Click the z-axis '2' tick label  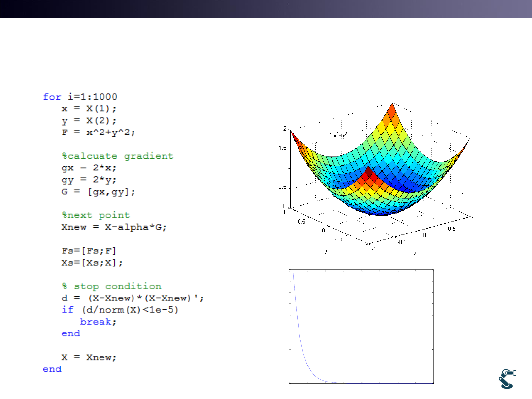(x=285, y=129)
